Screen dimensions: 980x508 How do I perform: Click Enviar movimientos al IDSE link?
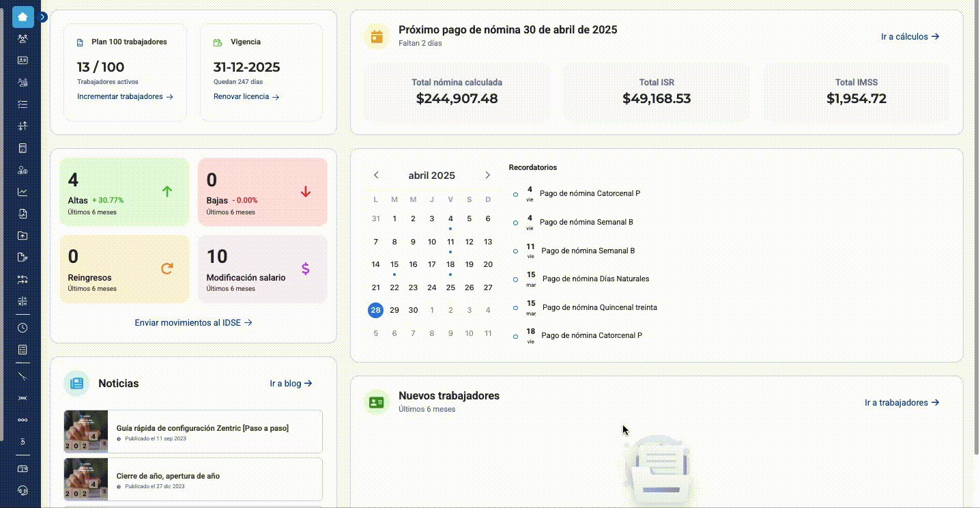(x=193, y=322)
